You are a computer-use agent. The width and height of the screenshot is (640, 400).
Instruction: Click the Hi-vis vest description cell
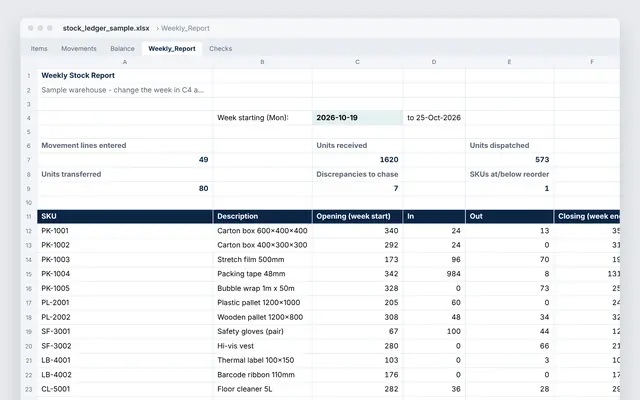pos(262,346)
